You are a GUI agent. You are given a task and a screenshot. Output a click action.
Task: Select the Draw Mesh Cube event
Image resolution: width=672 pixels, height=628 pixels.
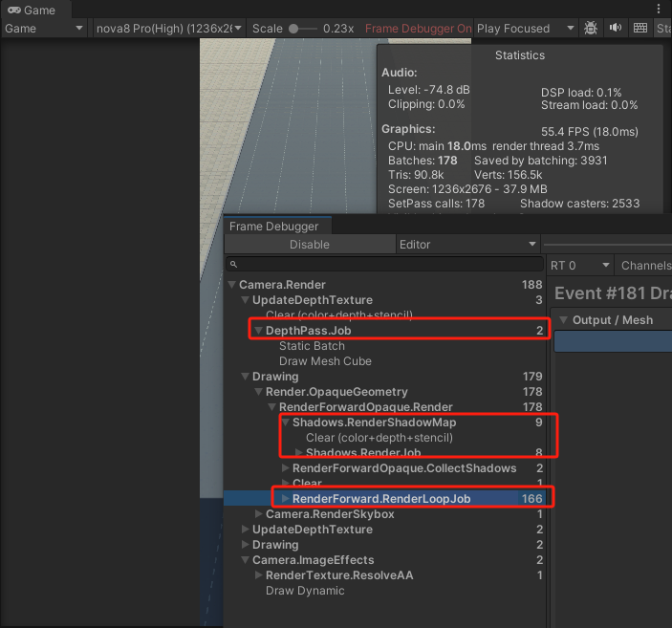pyautogui.click(x=384, y=361)
